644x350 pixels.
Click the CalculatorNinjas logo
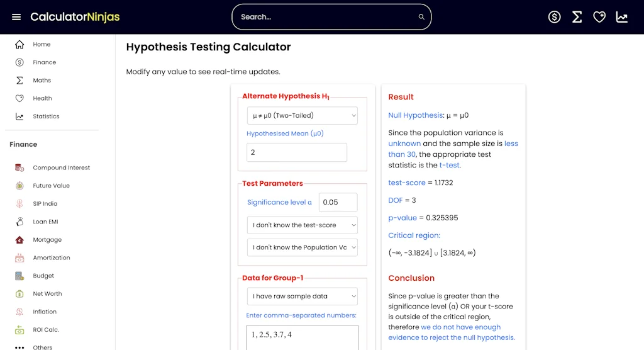75,17
